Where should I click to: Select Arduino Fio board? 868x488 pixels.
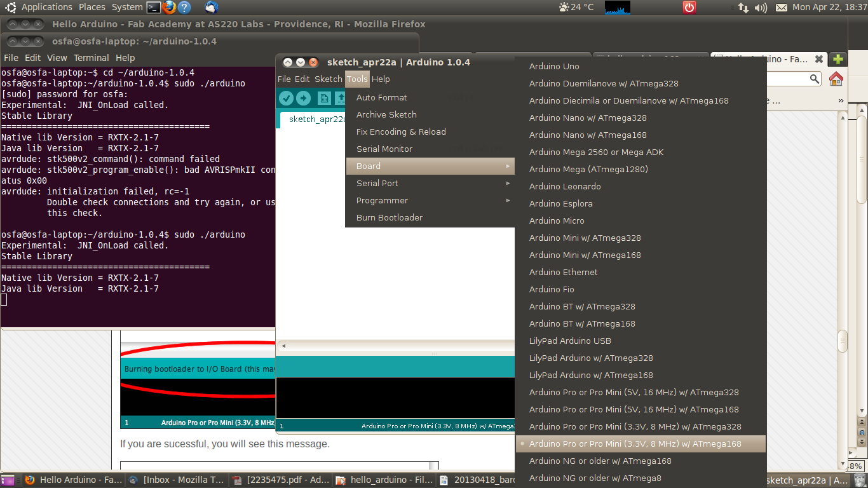click(x=641, y=289)
